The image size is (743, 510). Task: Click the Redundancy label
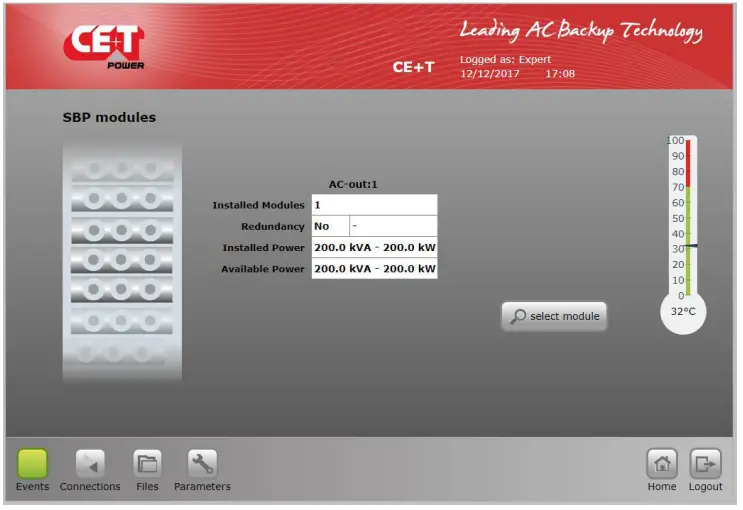[x=272, y=227]
